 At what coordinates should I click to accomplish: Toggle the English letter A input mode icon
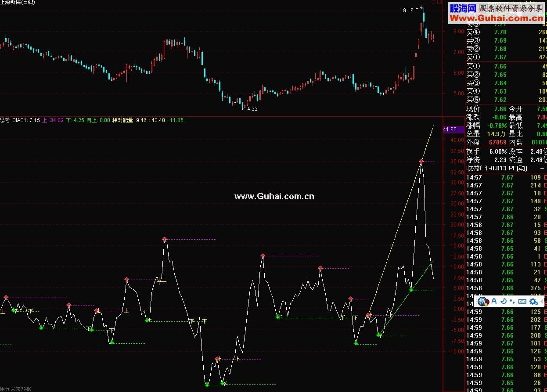click(x=494, y=301)
